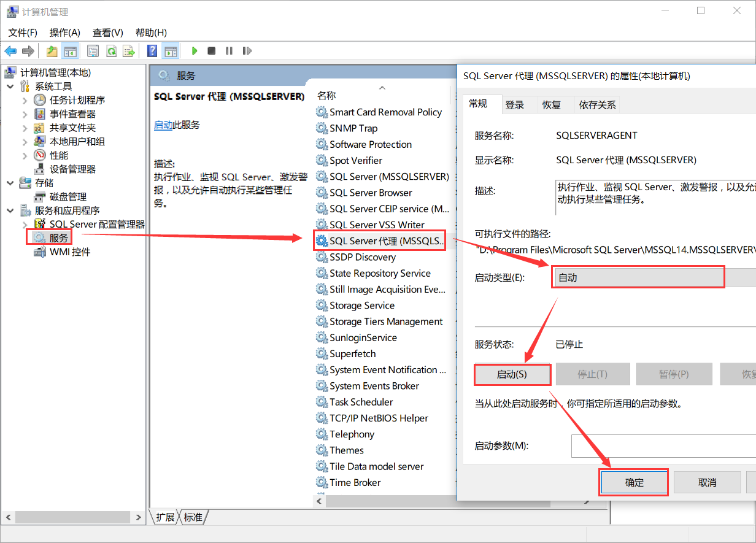Click the Back arrow toolbar icon
This screenshot has width=756, height=543.
tap(10, 51)
